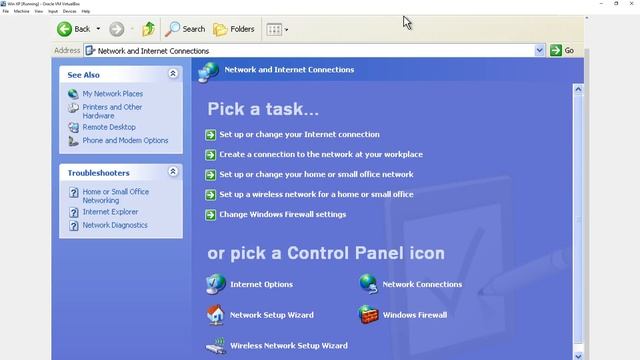Screen dimensions: 640x360
Task: Click the green Go button
Action: pos(562,51)
